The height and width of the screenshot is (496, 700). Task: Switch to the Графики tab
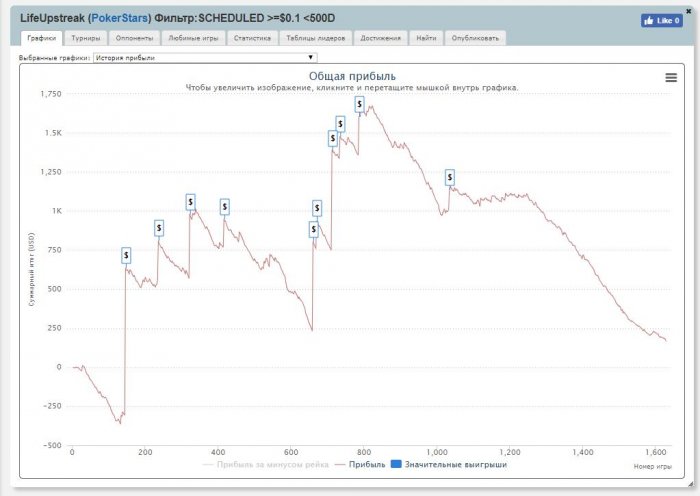pos(42,38)
